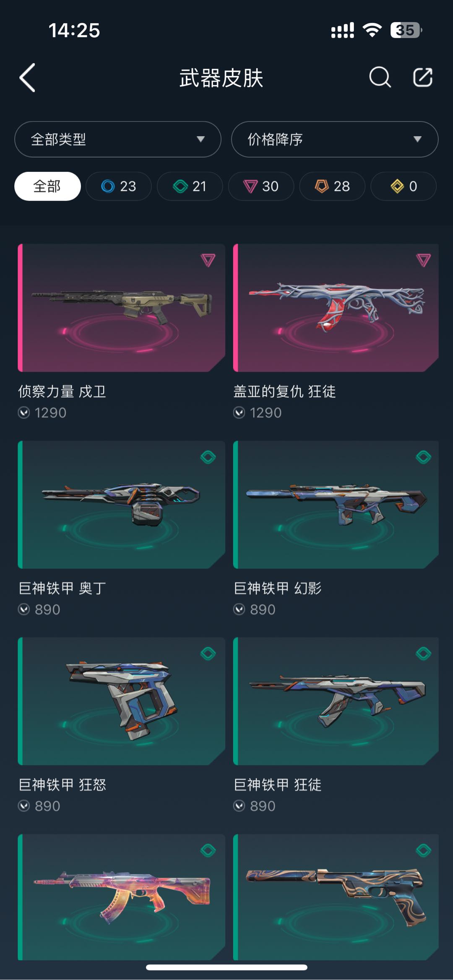Tap the arrow on 价格降序 dropdown

tap(417, 139)
